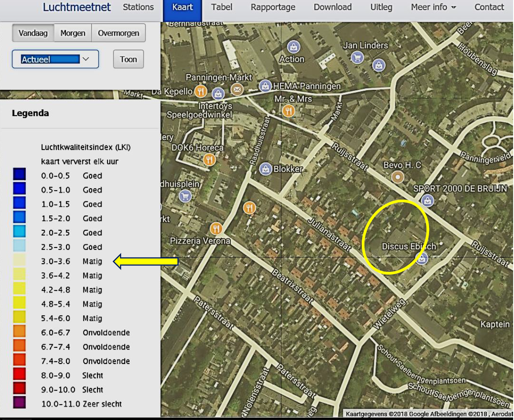
Task: Click the Jan Linders shopping cart icon
Action: click(357, 58)
